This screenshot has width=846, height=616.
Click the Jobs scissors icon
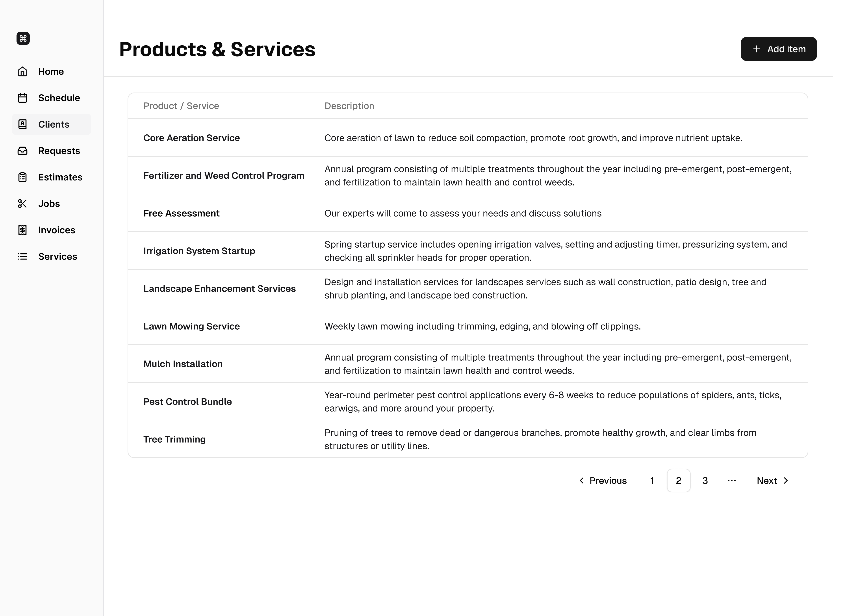(22, 204)
